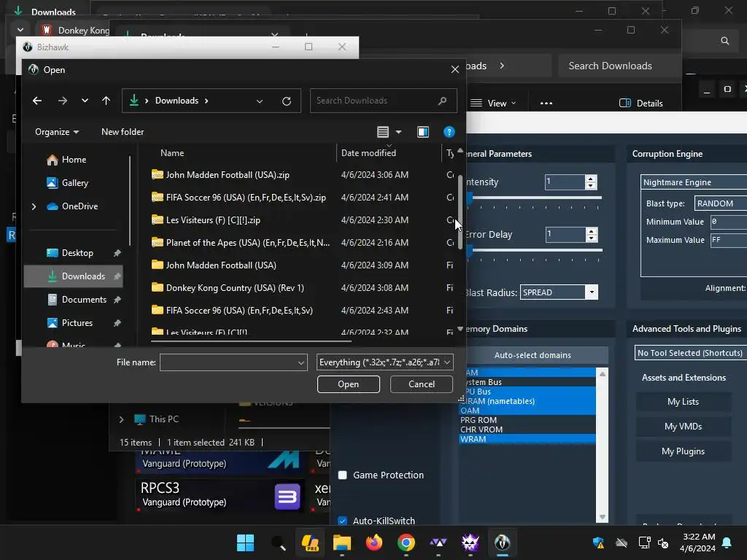This screenshot has height=560, width=747.
Task: Expand the OneDrive tree node
Action: [34, 206]
